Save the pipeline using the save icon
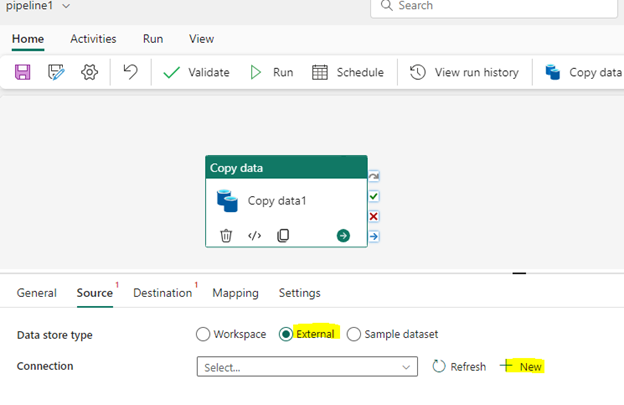This screenshot has width=624, height=405. [x=23, y=72]
